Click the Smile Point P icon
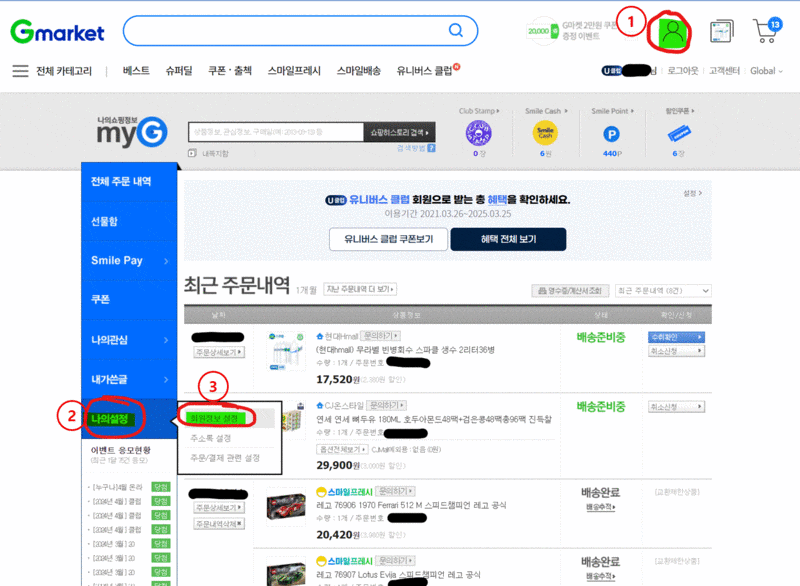The width and height of the screenshot is (800, 586). (x=611, y=134)
